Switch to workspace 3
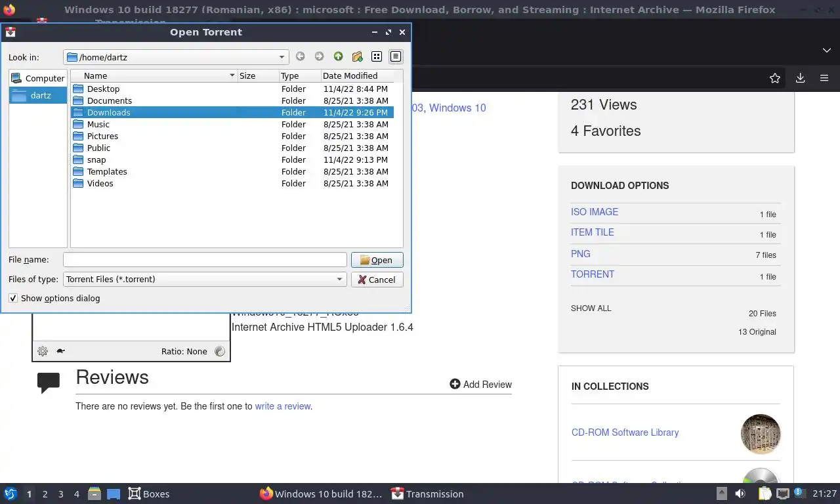The height and width of the screenshot is (504, 840). pyautogui.click(x=60, y=493)
